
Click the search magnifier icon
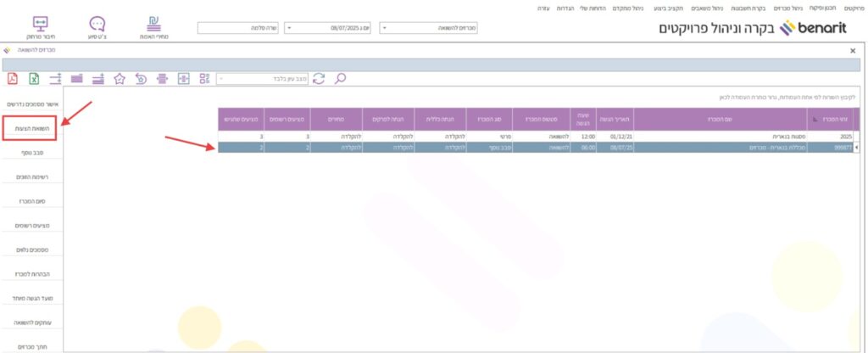(x=340, y=79)
